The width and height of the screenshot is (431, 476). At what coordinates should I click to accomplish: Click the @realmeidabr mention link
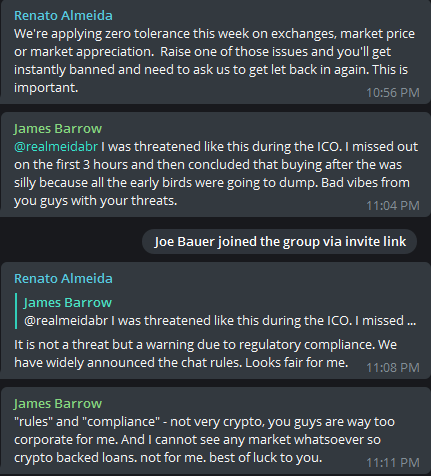click(56, 147)
